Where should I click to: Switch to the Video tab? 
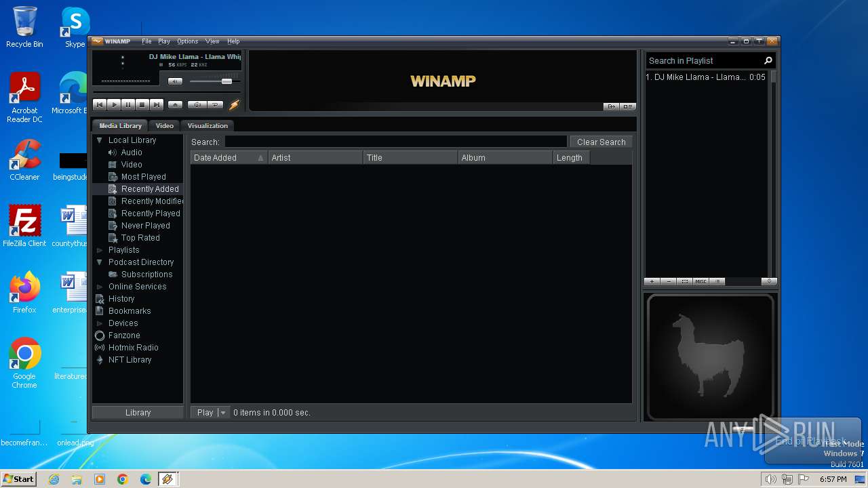click(165, 125)
